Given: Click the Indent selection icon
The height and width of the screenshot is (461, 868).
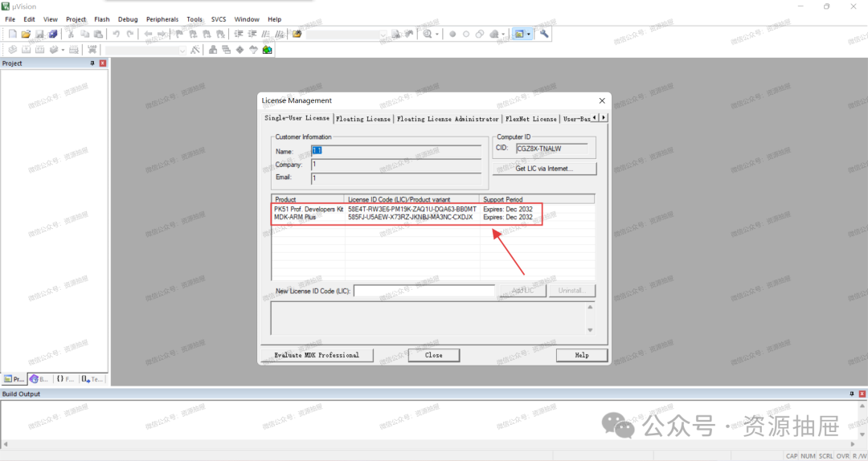Looking at the screenshot, I should point(239,34).
